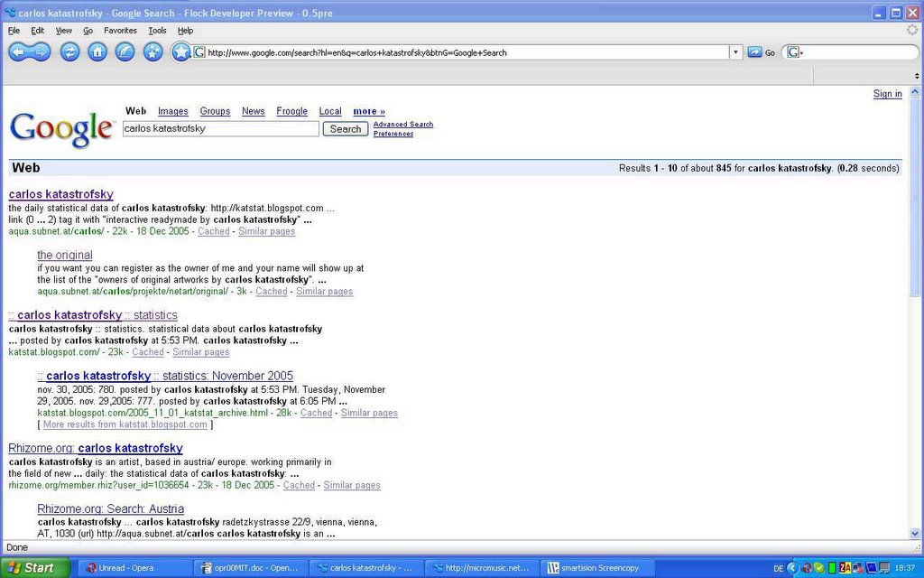Open the Home page icon
Screen dimensions: 924x578
point(97,52)
